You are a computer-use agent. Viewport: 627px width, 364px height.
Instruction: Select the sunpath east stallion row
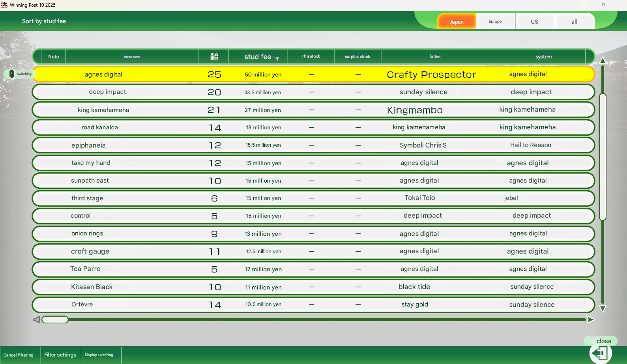(x=313, y=181)
